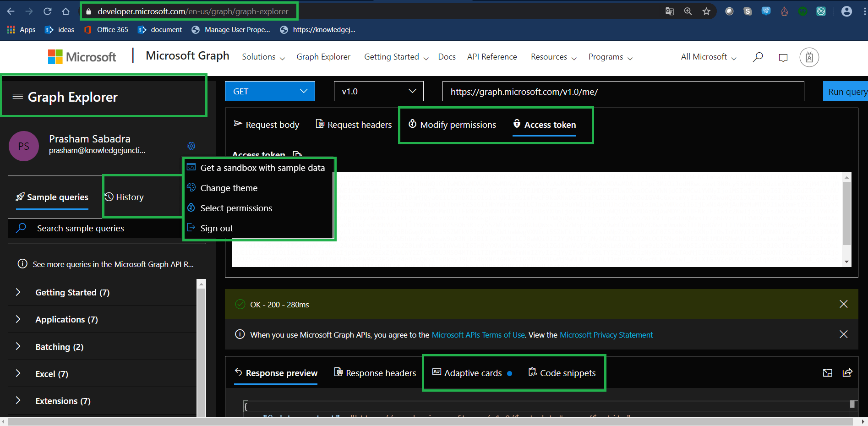Open search in the Microsoft Graph navbar
This screenshot has width=868, height=426.
(758, 57)
